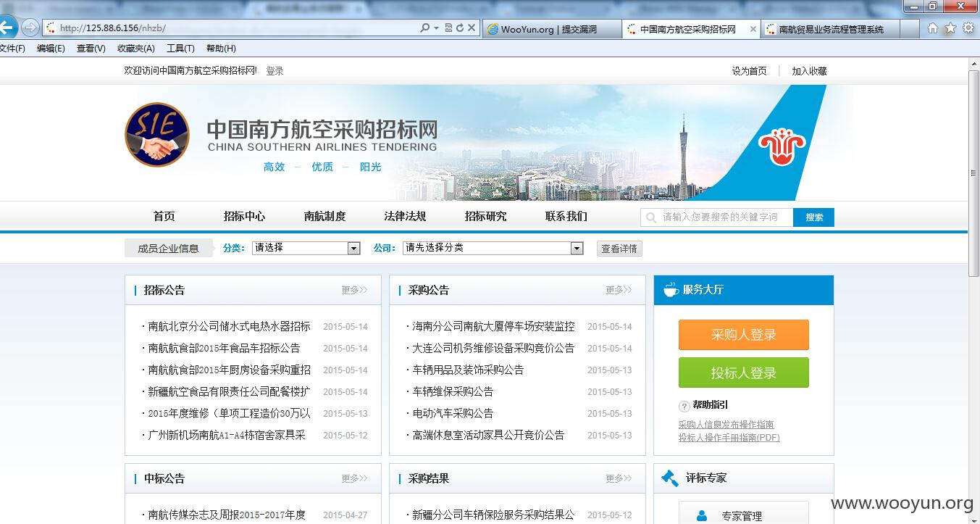Click the keyword search input field
The height and width of the screenshot is (524, 980).
[716, 217]
